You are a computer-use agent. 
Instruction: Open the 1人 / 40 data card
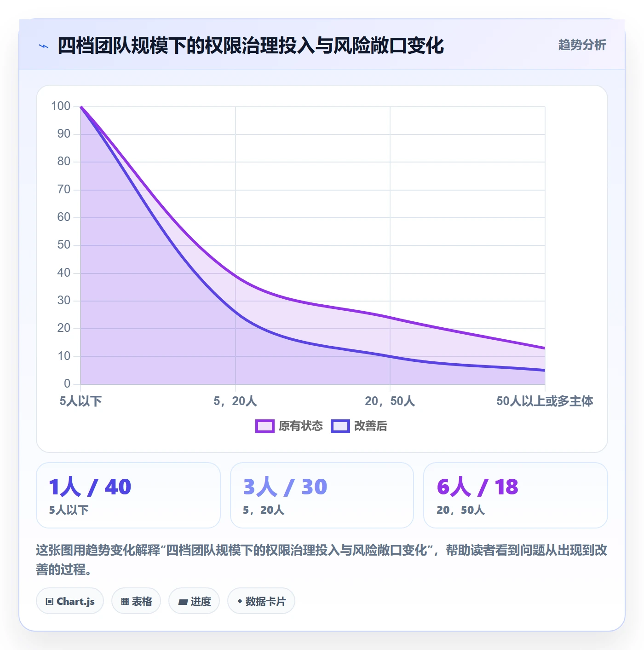pyautogui.click(x=128, y=495)
